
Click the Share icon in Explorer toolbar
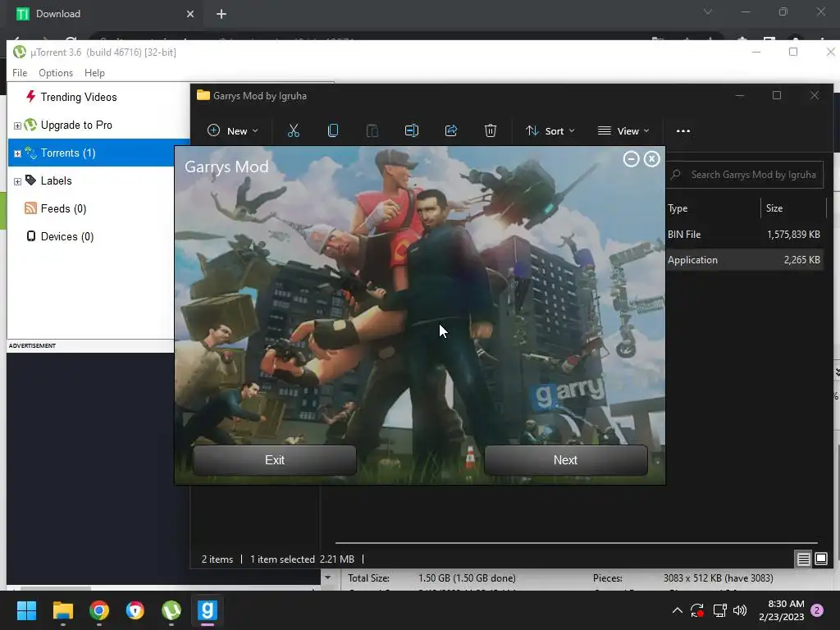click(451, 130)
